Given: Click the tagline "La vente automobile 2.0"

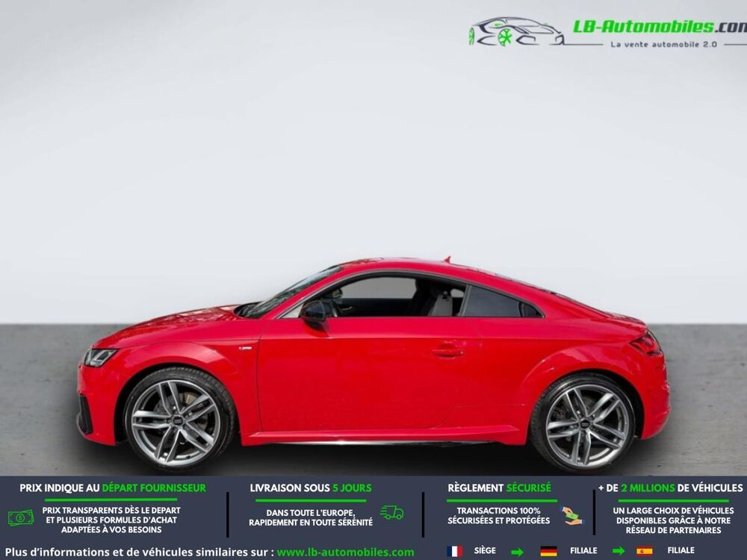Looking at the screenshot, I should [663, 44].
